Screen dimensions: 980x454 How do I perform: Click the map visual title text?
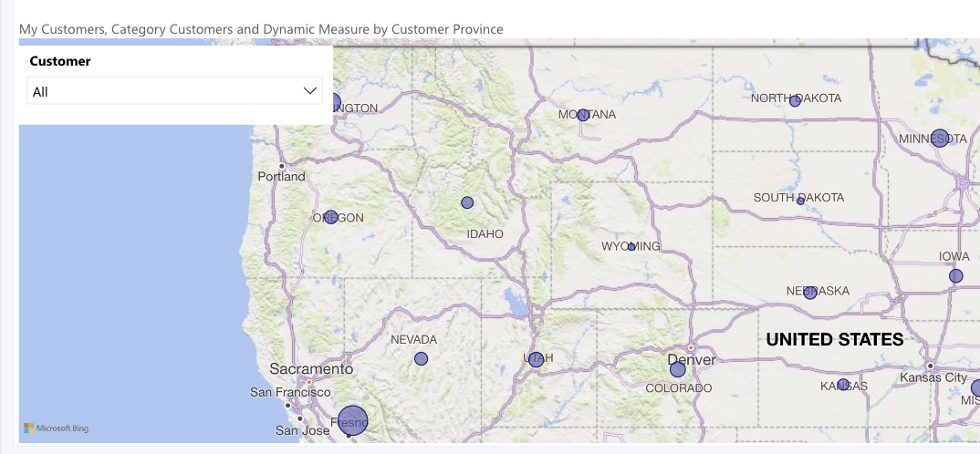pos(261,29)
